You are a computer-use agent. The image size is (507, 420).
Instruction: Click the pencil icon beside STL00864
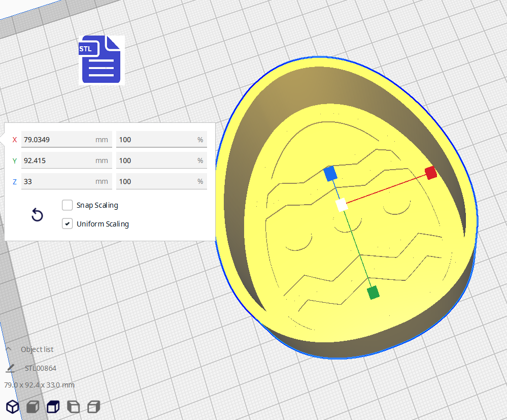coord(11,368)
